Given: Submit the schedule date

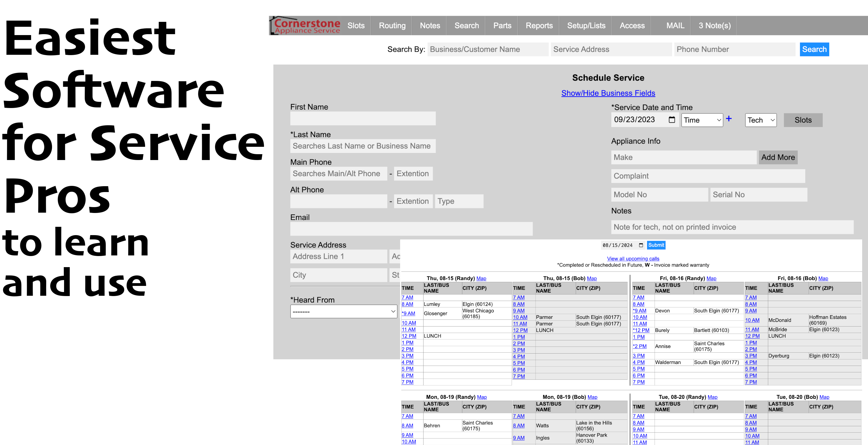Looking at the screenshot, I should (656, 245).
